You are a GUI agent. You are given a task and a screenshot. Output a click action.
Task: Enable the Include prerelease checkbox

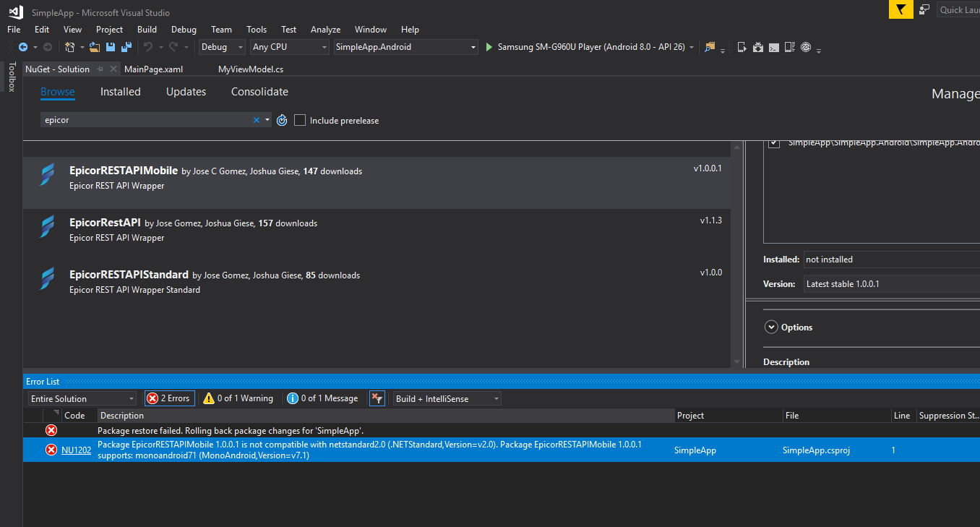(300, 120)
